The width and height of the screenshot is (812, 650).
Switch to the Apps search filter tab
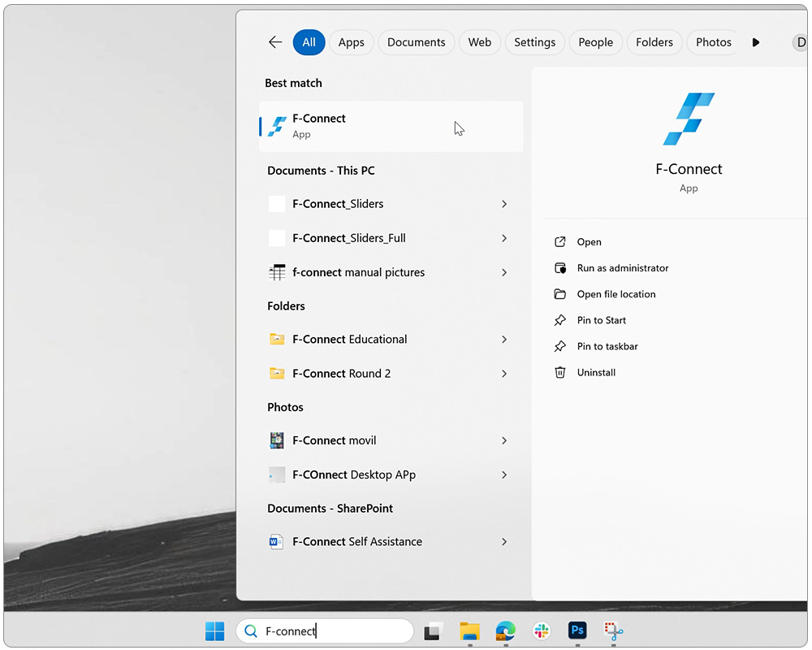click(x=351, y=41)
